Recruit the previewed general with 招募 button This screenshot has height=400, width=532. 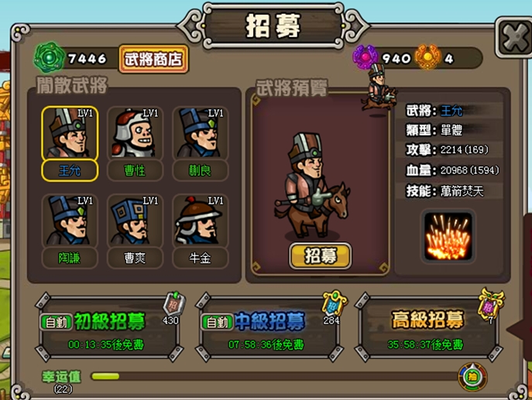(321, 256)
